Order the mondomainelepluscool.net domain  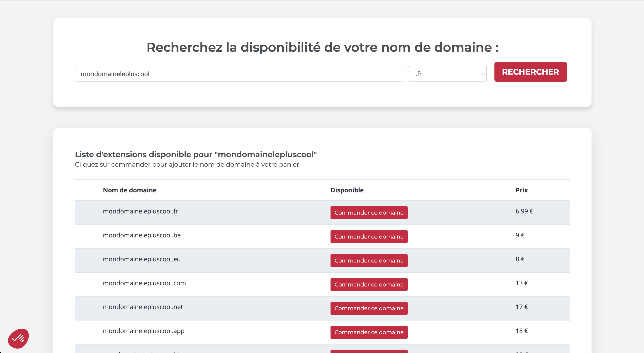point(369,308)
